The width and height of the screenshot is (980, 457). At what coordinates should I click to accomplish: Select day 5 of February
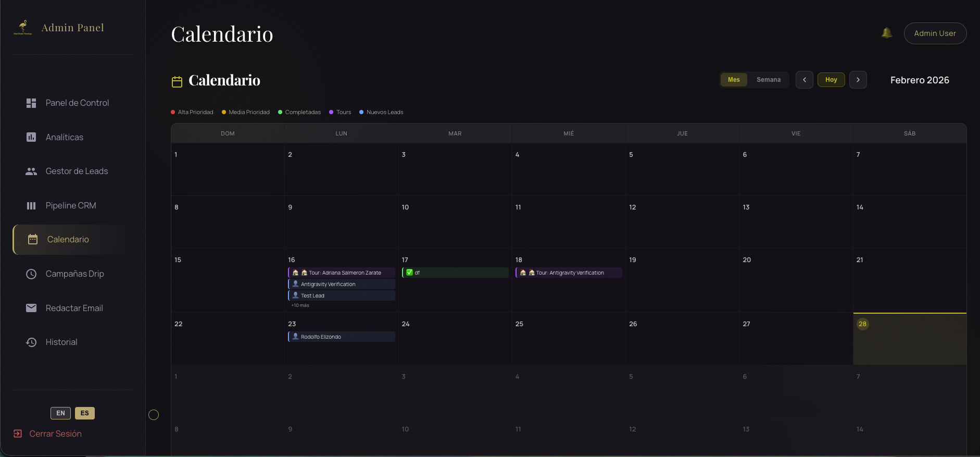[682, 169]
